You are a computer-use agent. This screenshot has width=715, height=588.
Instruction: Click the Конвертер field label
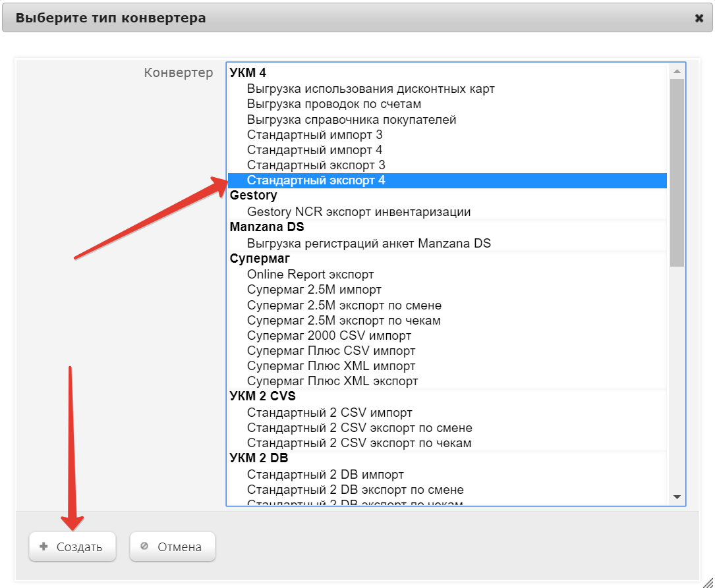179,72
